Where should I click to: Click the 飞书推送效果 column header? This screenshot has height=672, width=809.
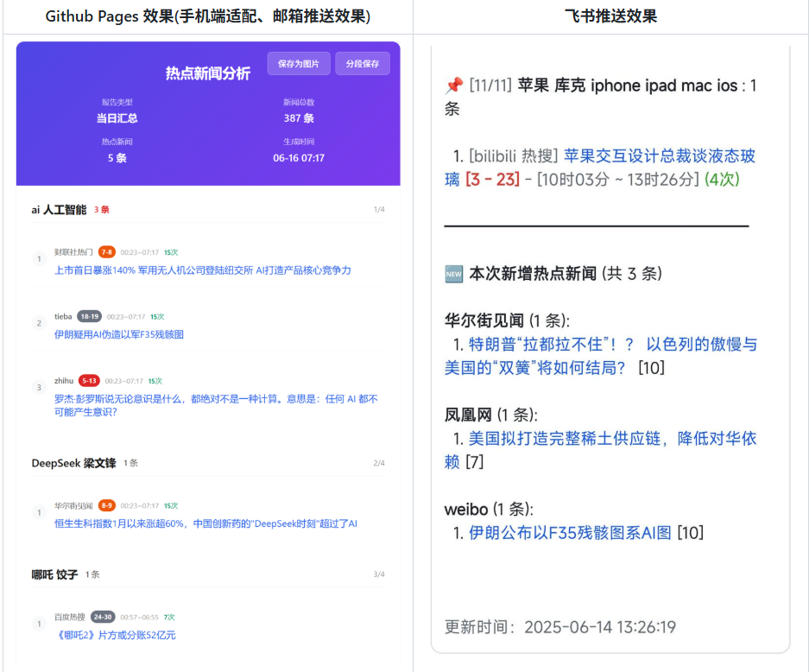tap(610, 16)
